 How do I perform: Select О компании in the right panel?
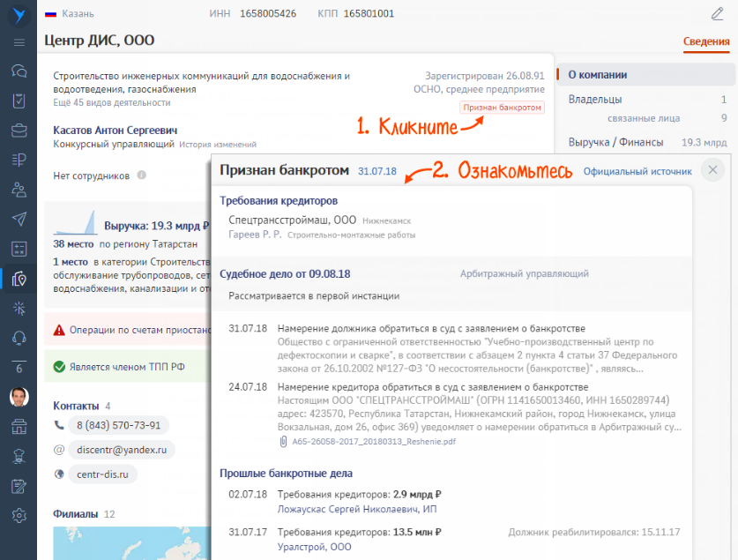pyautogui.click(x=646, y=75)
